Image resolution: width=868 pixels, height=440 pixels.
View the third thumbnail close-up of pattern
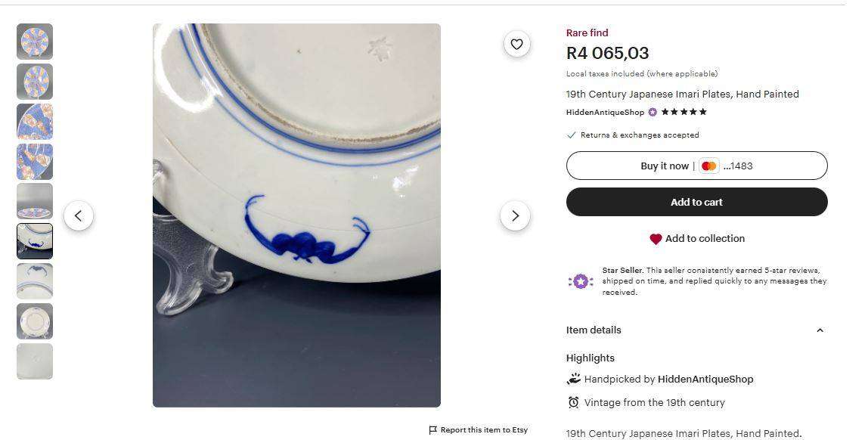pos(35,122)
